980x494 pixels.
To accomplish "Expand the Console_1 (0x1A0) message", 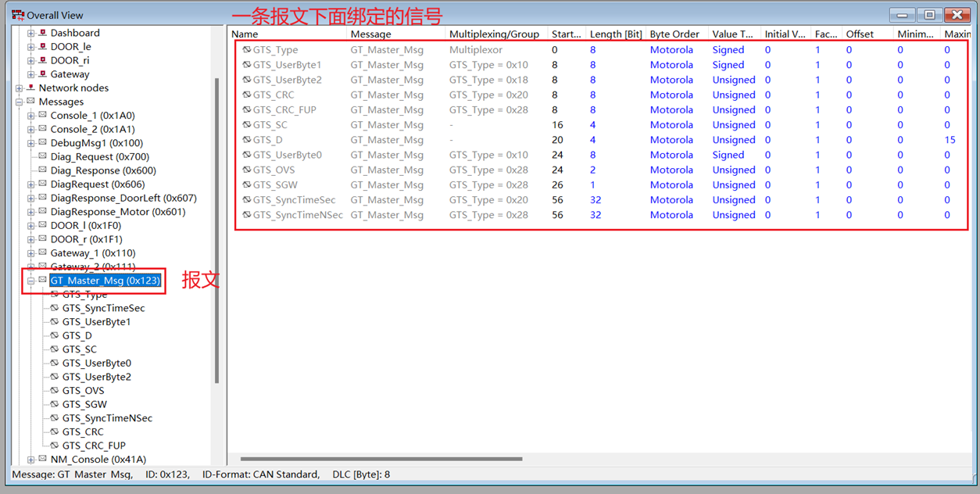I will pos(31,116).
